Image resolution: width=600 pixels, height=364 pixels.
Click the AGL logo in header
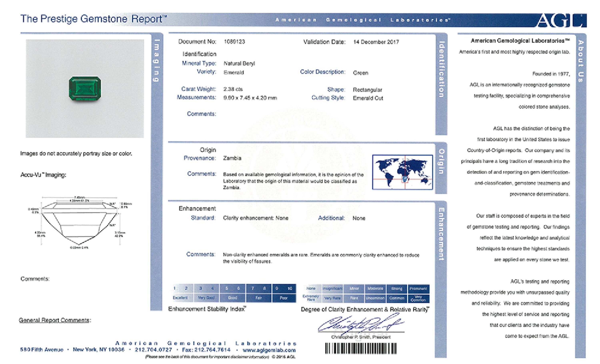561,20
